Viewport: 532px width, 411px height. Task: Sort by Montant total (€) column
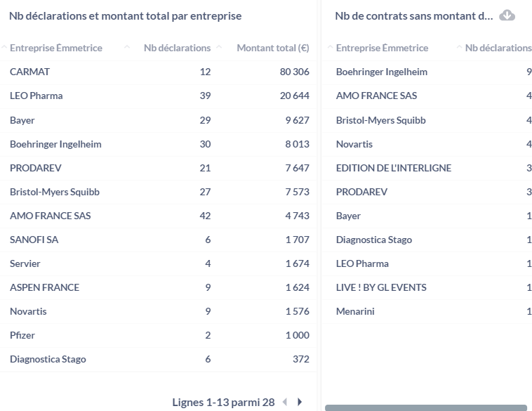(x=273, y=48)
